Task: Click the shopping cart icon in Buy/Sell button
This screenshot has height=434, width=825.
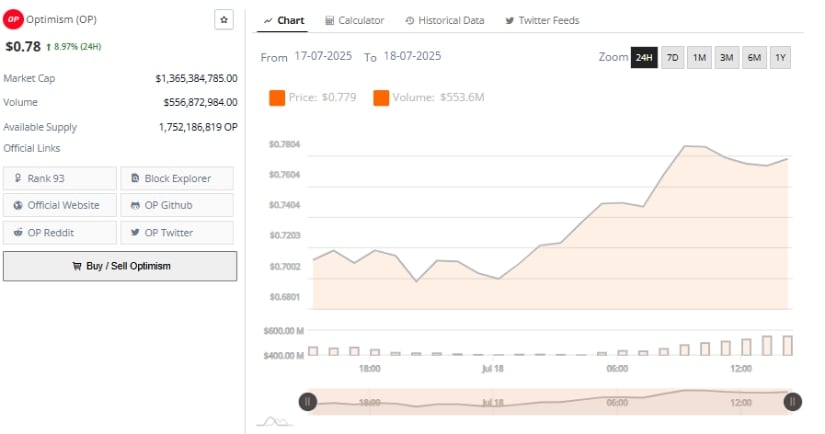Action: click(77, 266)
